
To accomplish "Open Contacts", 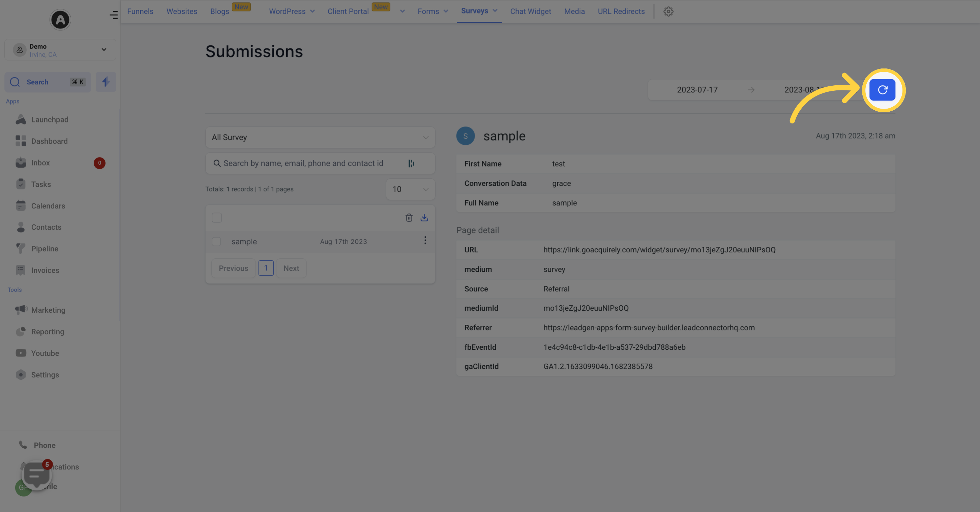I will pyautogui.click(x=46, y=227).
